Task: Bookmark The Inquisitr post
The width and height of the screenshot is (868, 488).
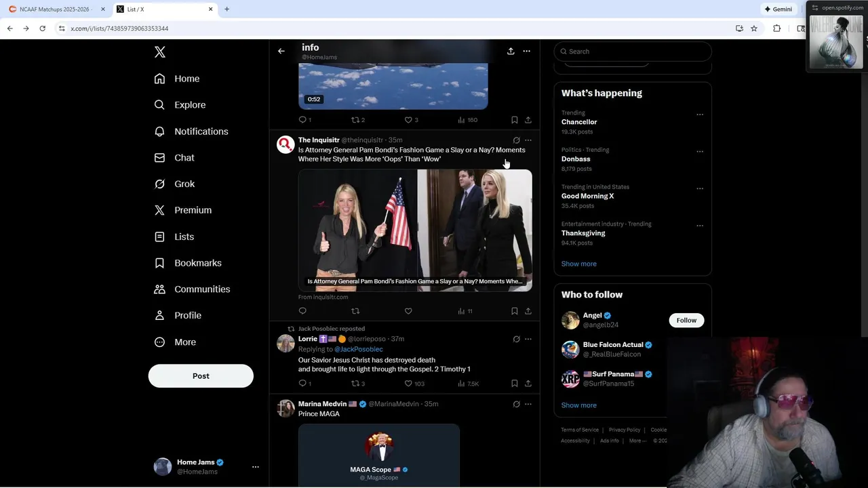Action: [514, 311]
